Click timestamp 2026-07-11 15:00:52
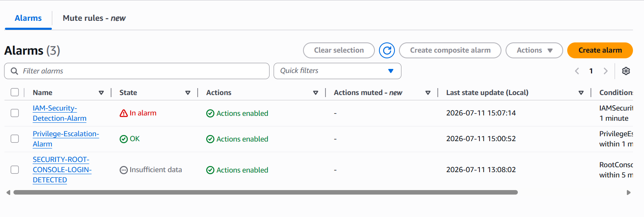Image resolution: width=644 pixels, height=217 pixels. (x=481, y=139)
